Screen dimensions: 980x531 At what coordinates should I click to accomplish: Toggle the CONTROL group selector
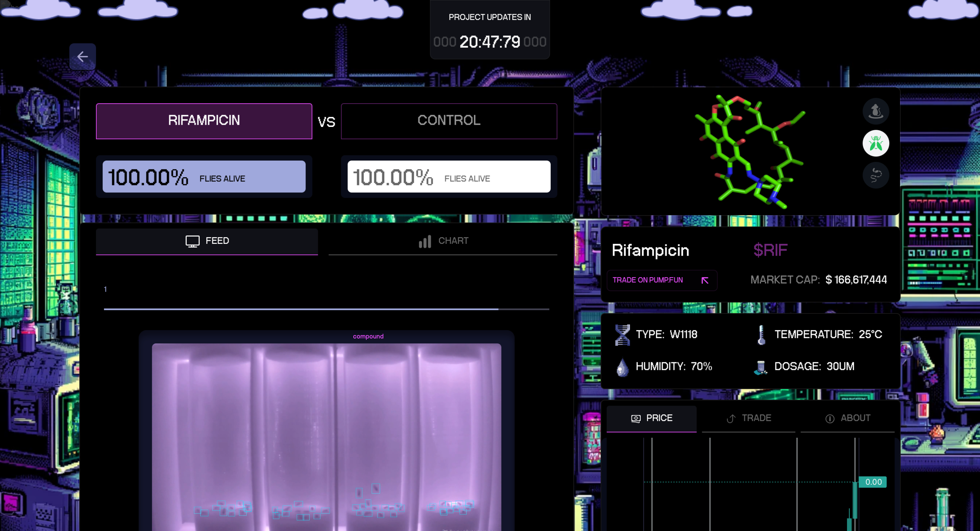coord(449,120)
